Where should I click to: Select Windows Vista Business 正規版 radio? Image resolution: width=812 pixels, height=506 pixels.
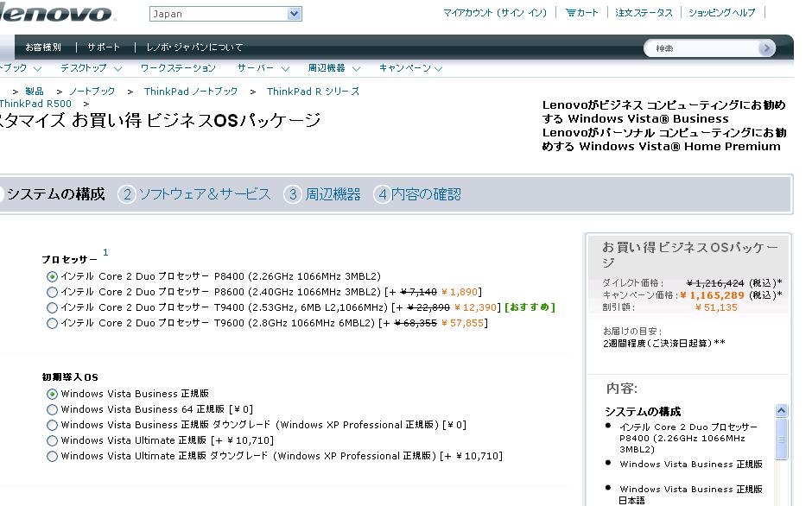tap(52, 394)
